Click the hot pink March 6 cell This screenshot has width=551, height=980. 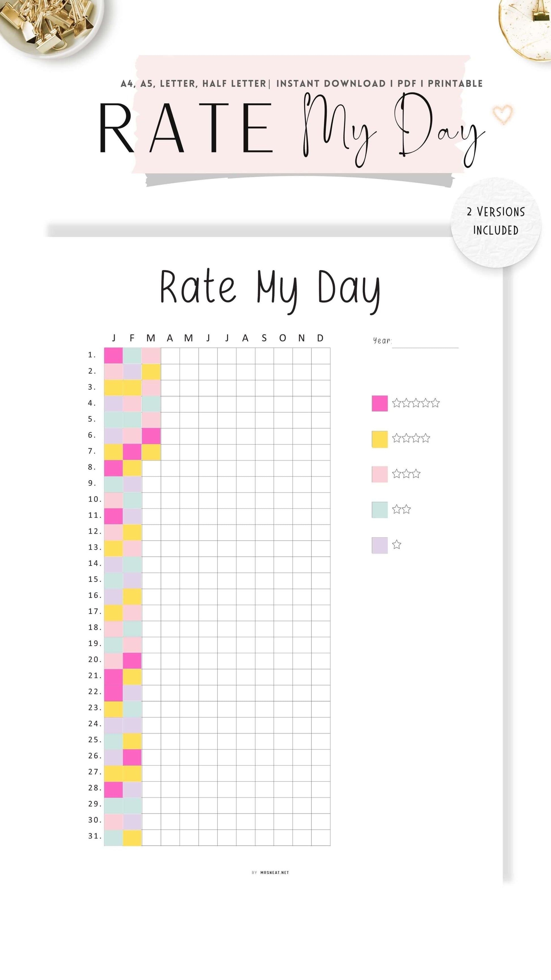[151, 436]
